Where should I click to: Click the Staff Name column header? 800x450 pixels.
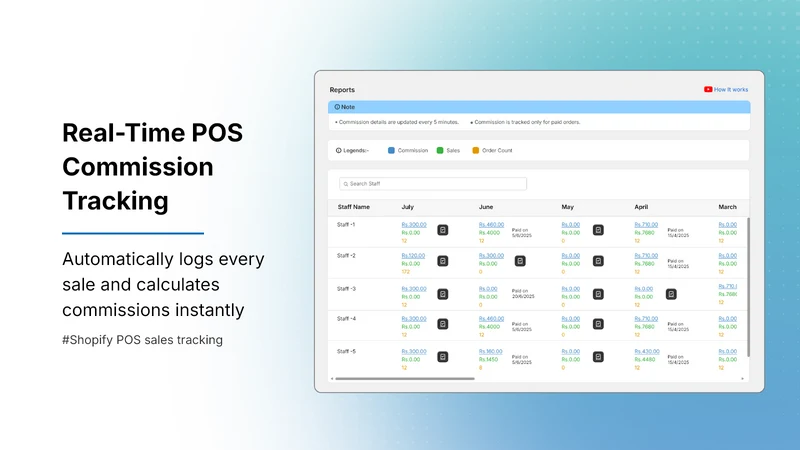click(354, 207)
